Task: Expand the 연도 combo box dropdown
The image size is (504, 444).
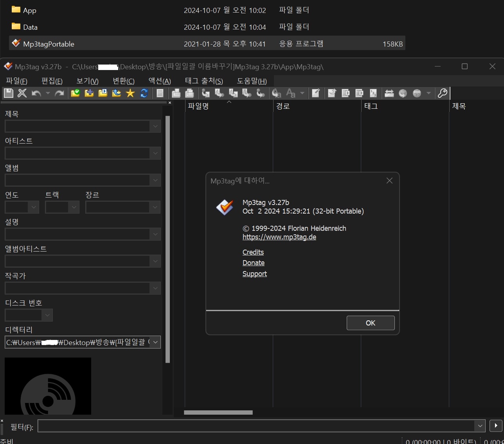Action: pyautogui.click(x=34, y=207)
